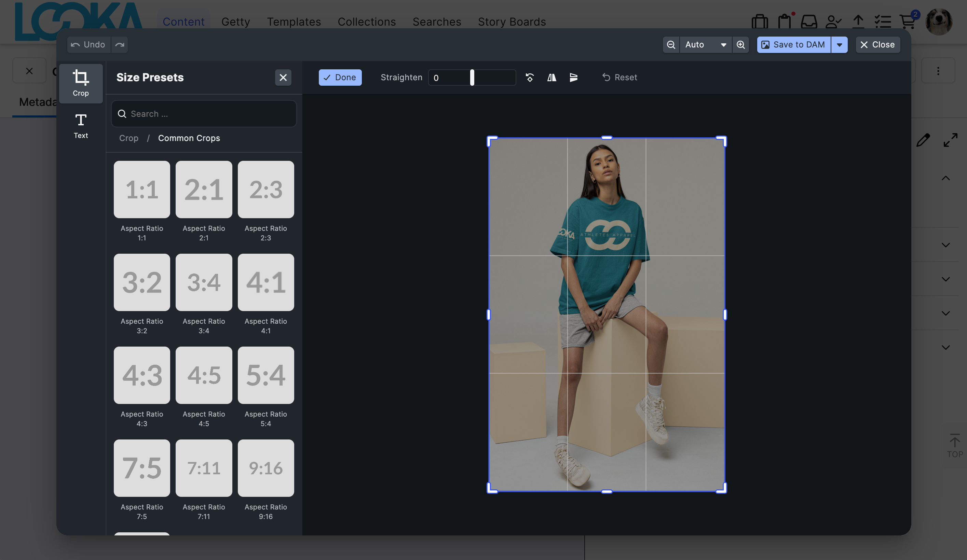Click the Straighten slider handle
967x560 pixels.
click(472, 78)
